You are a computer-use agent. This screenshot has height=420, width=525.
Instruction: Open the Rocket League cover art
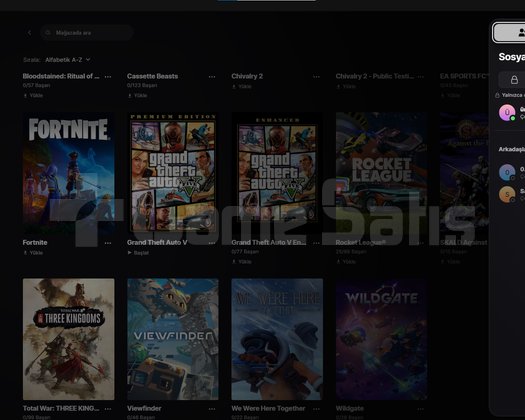click(x=381, y=173)
